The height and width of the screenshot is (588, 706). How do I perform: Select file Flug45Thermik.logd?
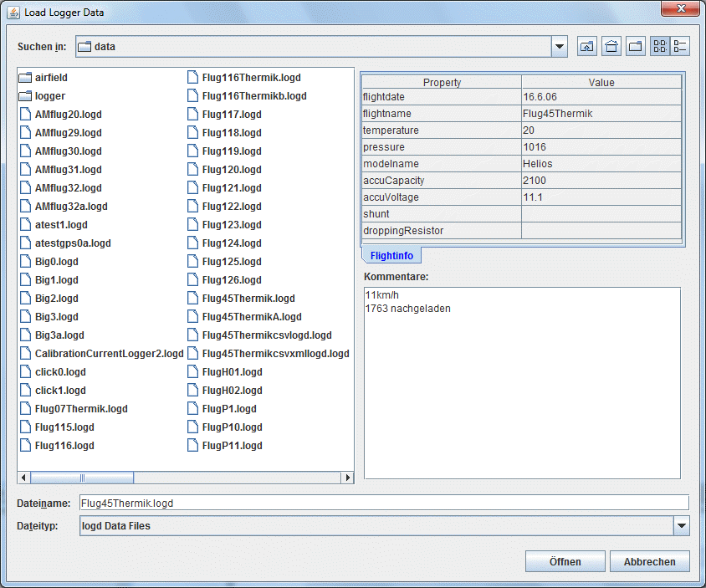coord(248,299)
